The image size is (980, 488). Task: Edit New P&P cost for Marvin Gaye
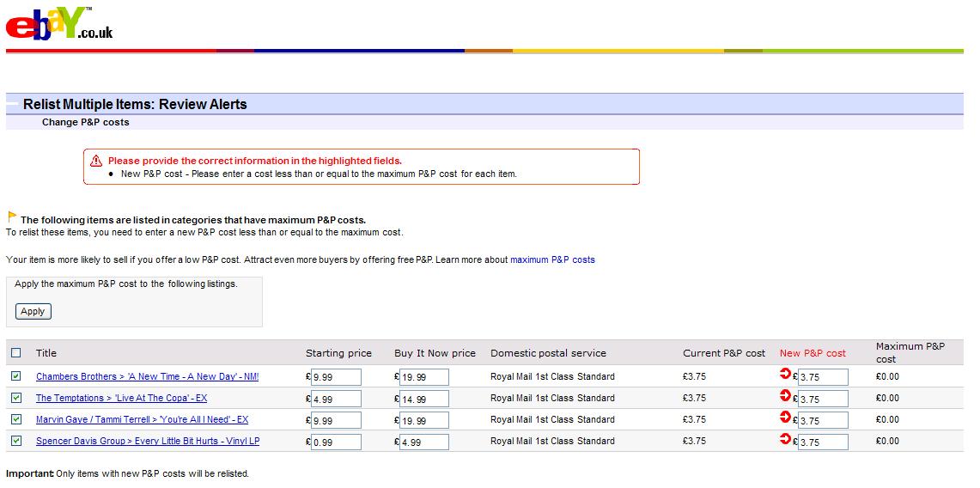coord(823,420)
